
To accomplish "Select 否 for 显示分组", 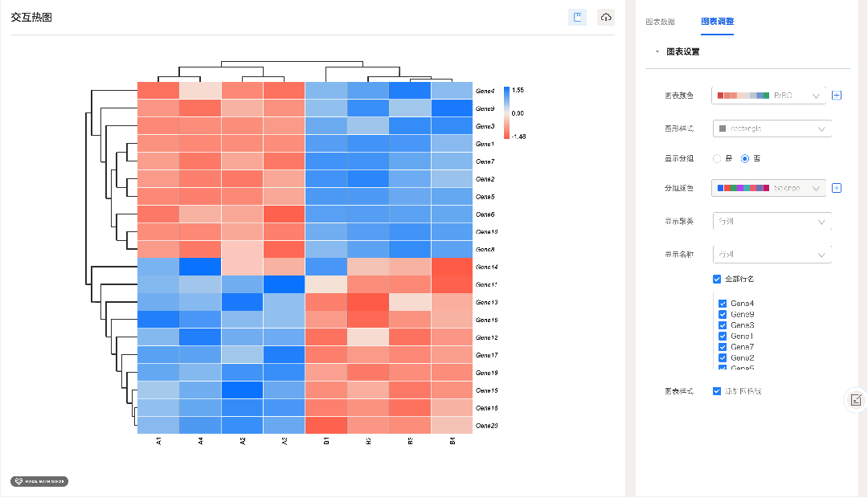I will click(745, 158).
